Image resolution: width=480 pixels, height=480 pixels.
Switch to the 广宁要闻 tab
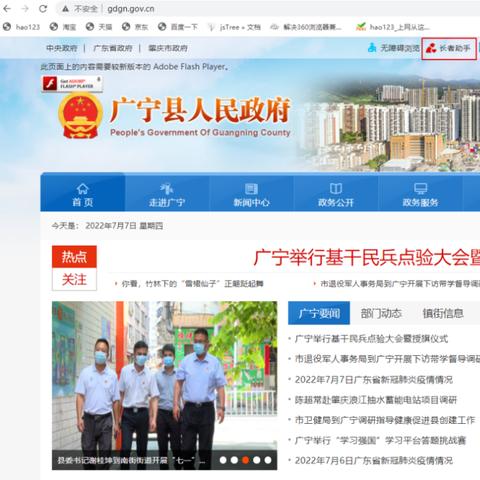[319, 313]
